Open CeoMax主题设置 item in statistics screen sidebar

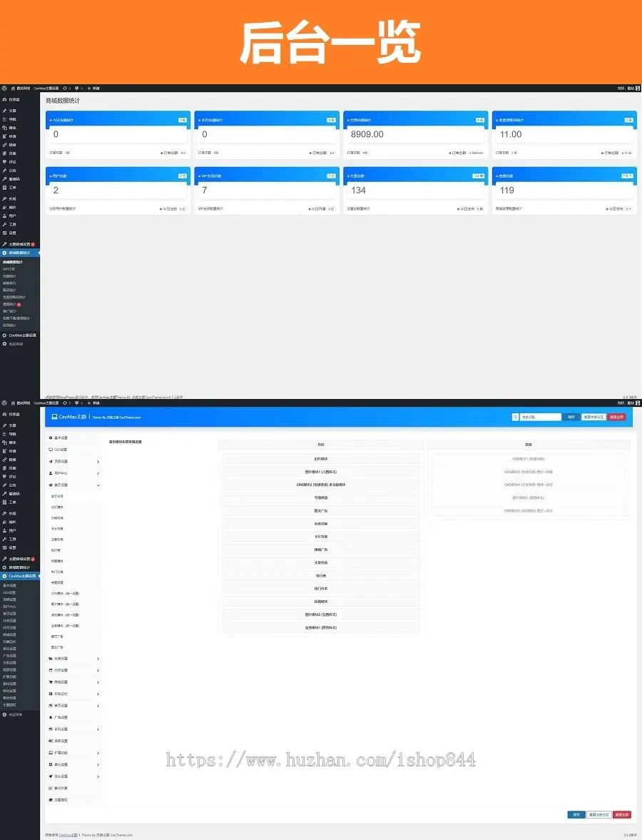[20, 335]
